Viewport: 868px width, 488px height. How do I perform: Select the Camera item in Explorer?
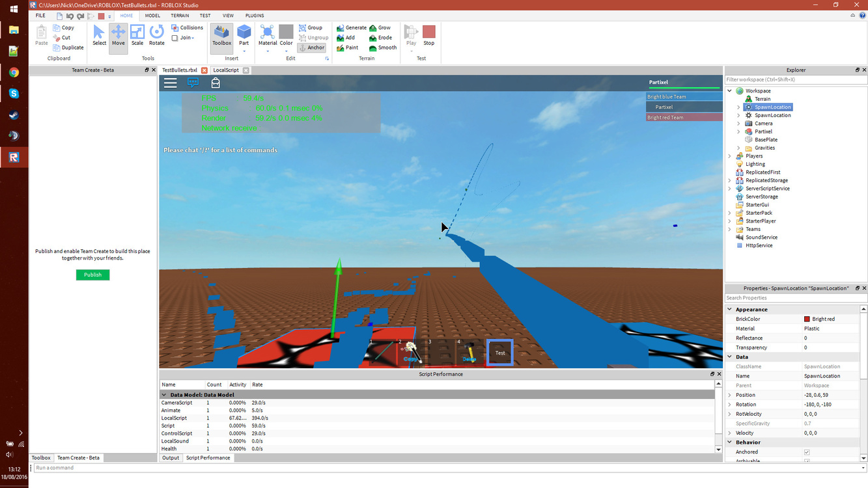(763, 124)
